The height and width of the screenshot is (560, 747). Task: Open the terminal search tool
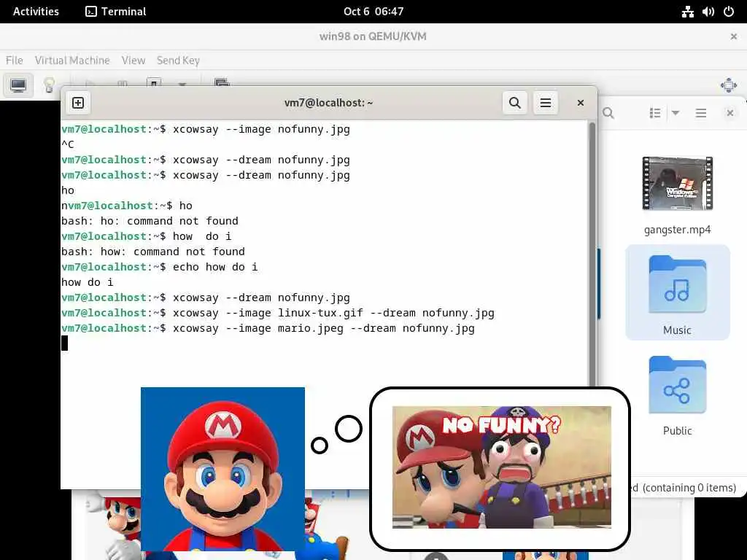tap(514, 102)
